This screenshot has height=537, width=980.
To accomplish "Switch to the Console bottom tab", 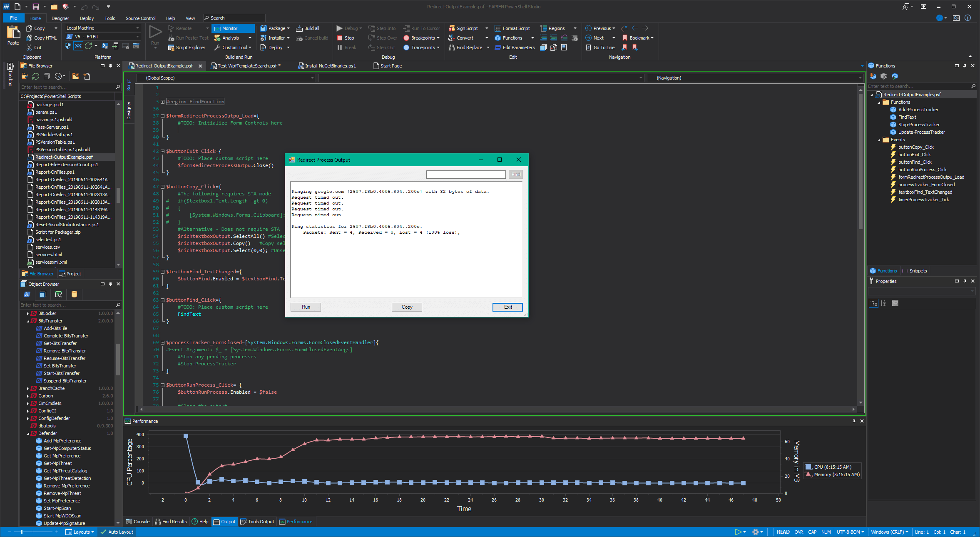I will [138, 522].
